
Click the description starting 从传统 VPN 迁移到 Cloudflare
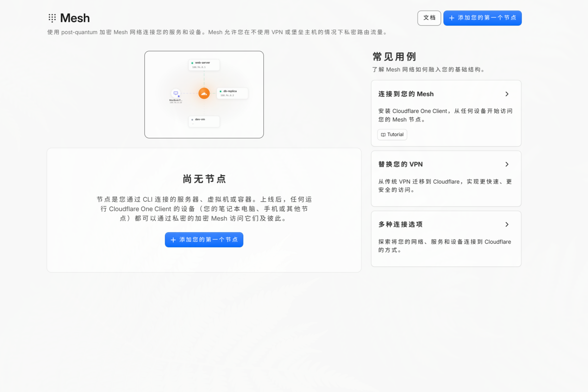pos(445,186)
